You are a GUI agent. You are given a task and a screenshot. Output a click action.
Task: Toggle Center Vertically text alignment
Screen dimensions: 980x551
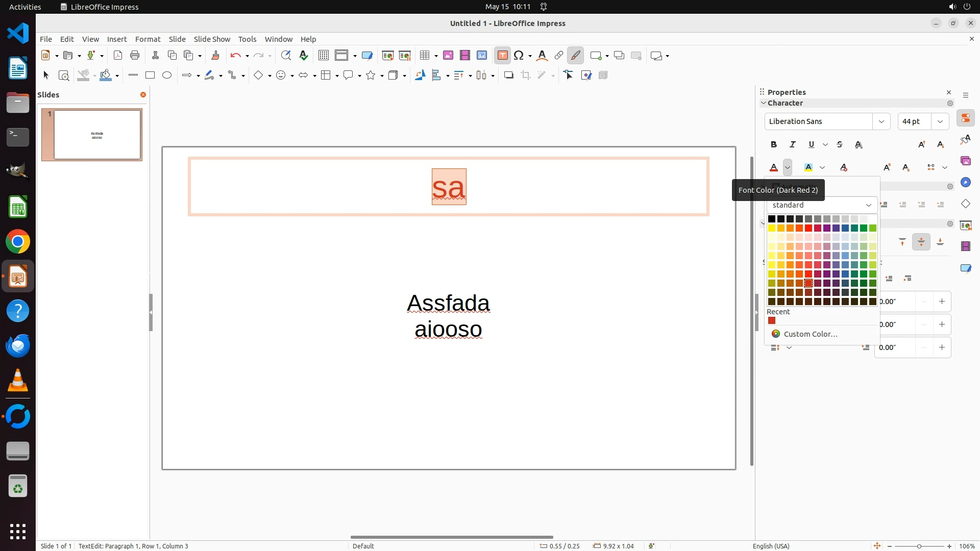click(x=921, y=242)
